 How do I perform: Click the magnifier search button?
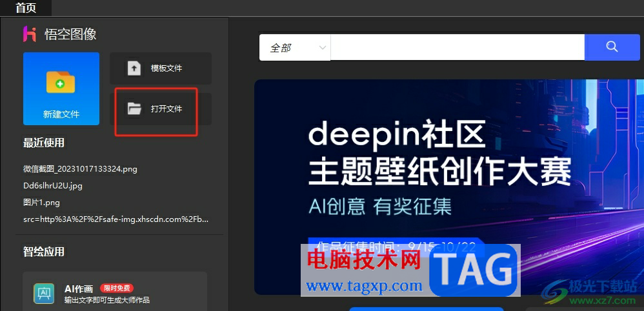point(612,48)
